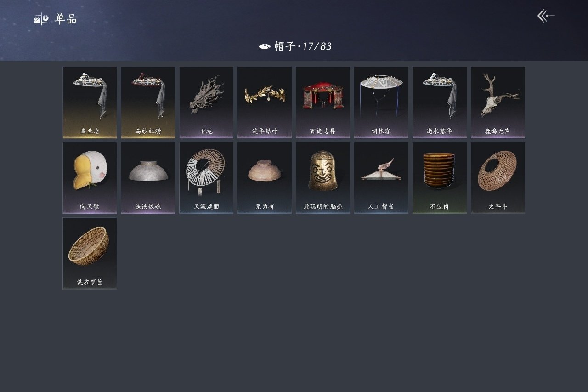
Task: Choose the 最聪明的脑壳 bronze mask helmet
Action: pos(323,178)
